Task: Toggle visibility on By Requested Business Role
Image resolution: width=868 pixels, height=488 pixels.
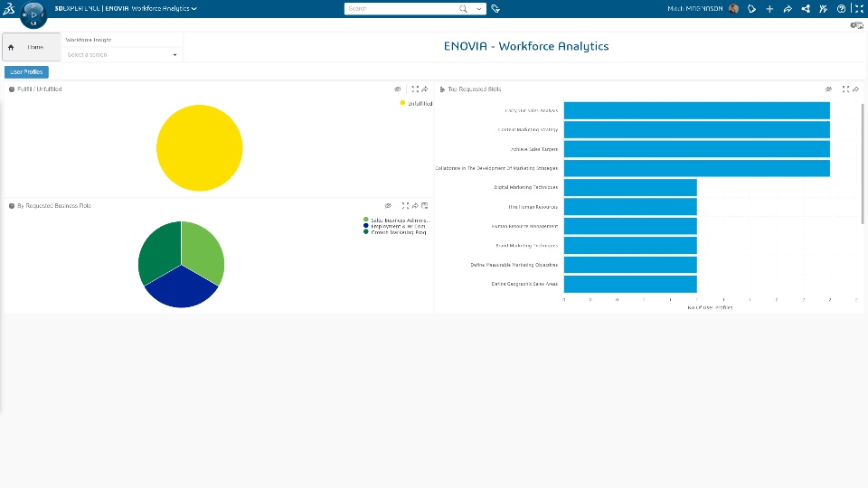Action: tap(388, 206)
